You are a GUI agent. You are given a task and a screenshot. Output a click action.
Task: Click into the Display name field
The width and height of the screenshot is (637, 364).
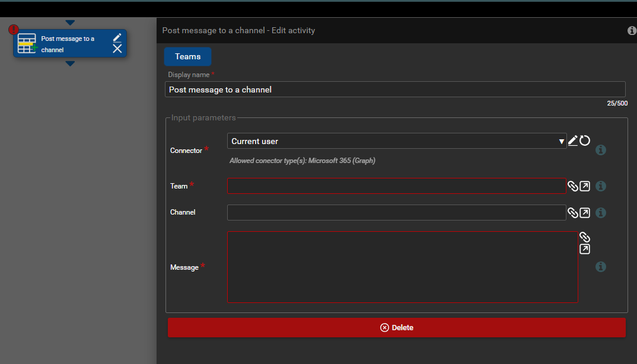[394, 90]
